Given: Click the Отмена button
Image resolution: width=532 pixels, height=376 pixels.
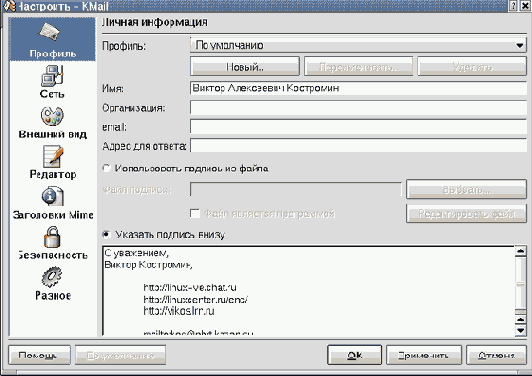Looking at the screenshot, I should [496, 355].
